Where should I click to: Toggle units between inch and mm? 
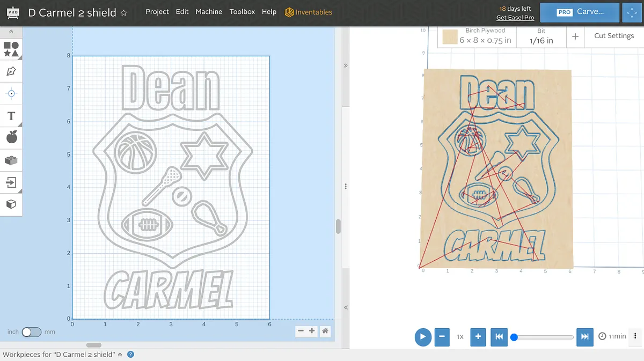31,332
